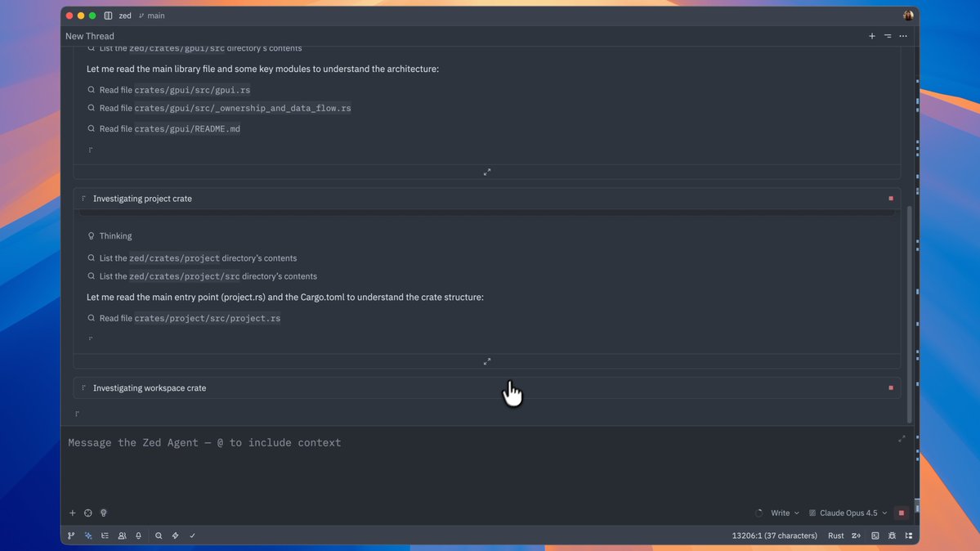Open the Claude Opus 4.5 model selector
The image size is (980, 551).
(848, 513)
